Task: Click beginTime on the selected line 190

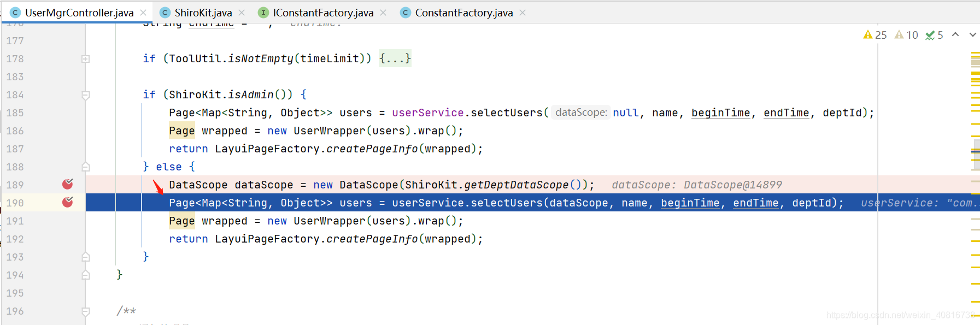Action: 690,203
